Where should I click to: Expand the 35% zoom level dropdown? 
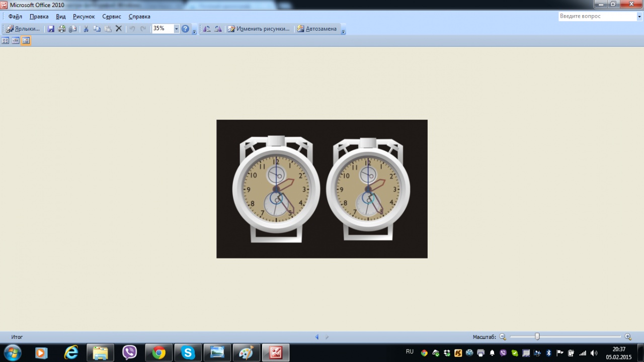(x=176, y=29)
